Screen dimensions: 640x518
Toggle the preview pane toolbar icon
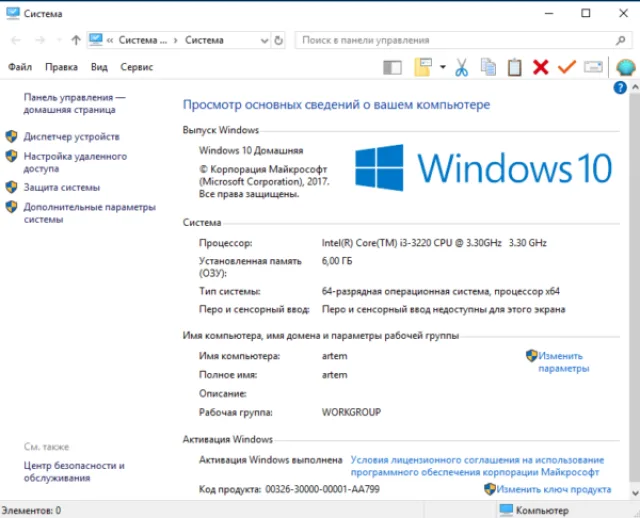point(393,67)
